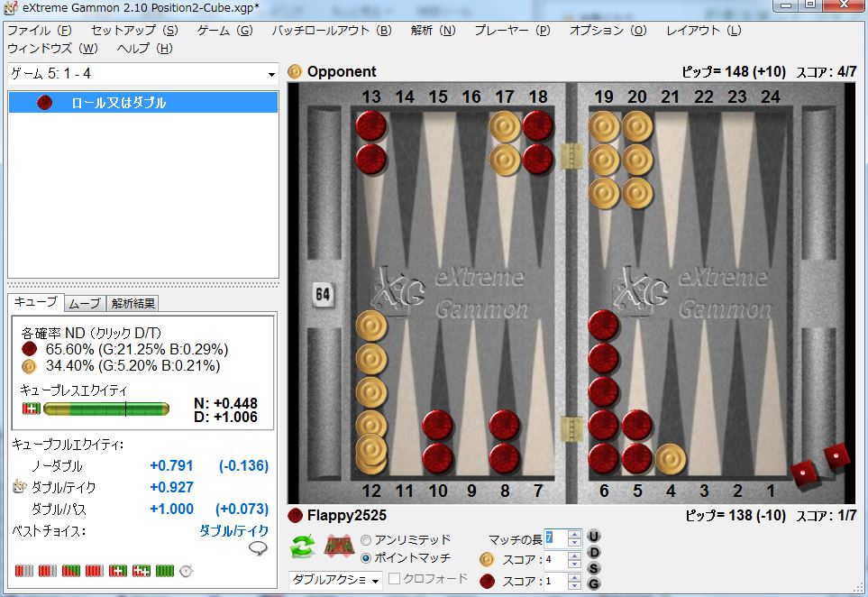Image resolution: width=868 pixels, height=597 pixels.
Task: Toggle the クロフォード checkbox
Action: tap(394, 579)
